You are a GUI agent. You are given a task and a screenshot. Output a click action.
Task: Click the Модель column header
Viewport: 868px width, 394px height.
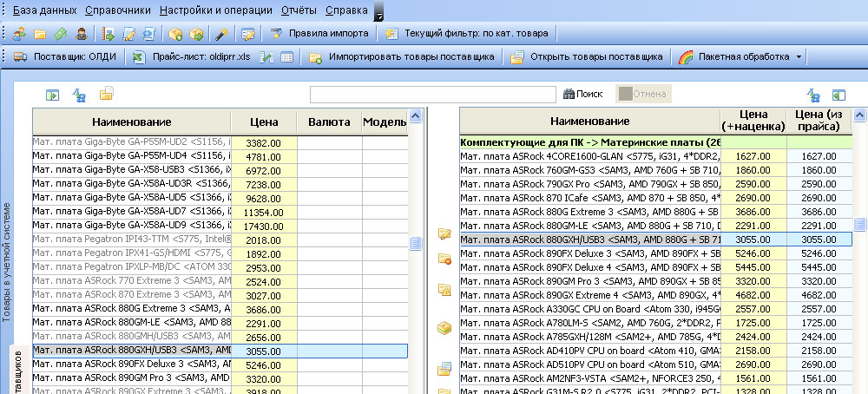coord(385,122)
